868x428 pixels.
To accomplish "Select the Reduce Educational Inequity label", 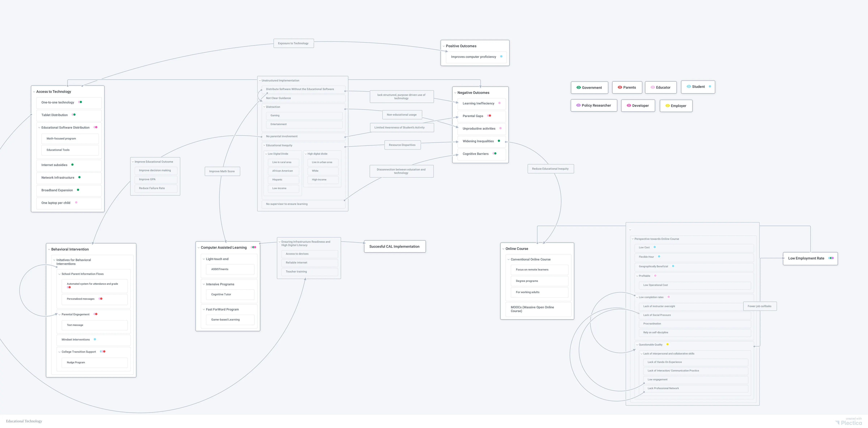I will tap(550, 169).
